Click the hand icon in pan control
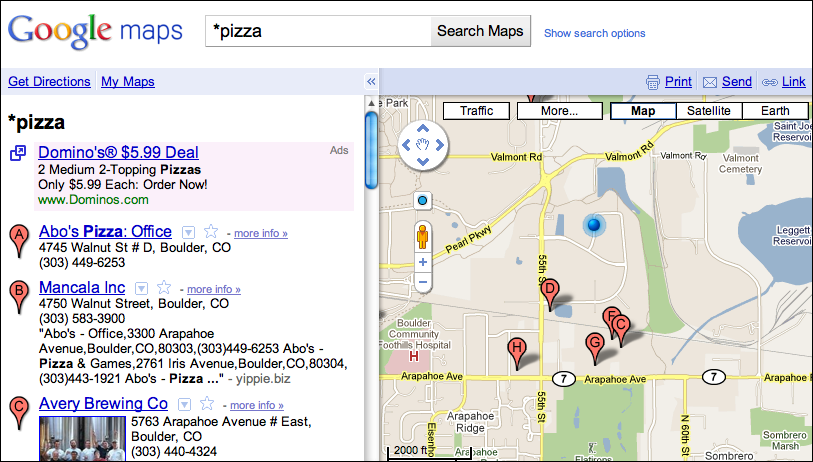 (x=423, y=145)
